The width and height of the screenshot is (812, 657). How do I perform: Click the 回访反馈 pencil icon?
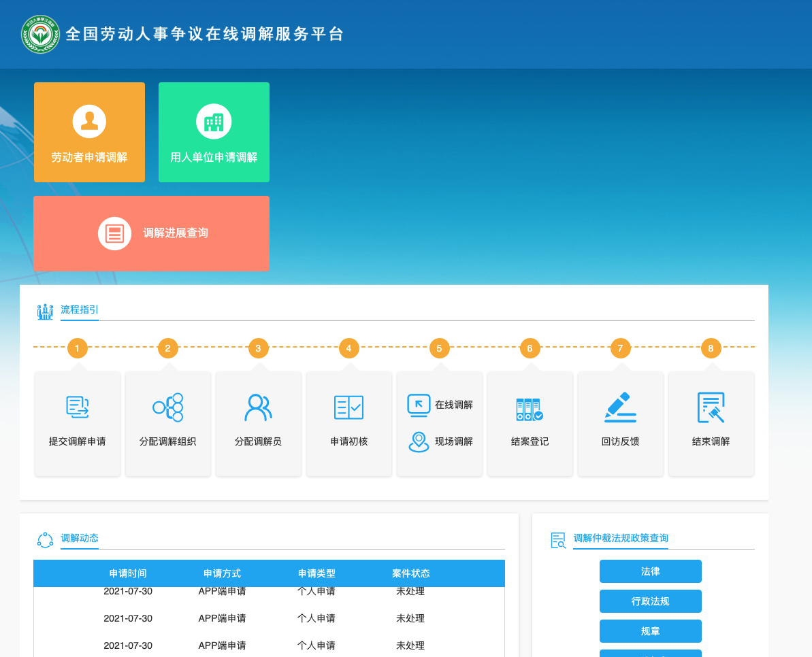pos(620,407)
